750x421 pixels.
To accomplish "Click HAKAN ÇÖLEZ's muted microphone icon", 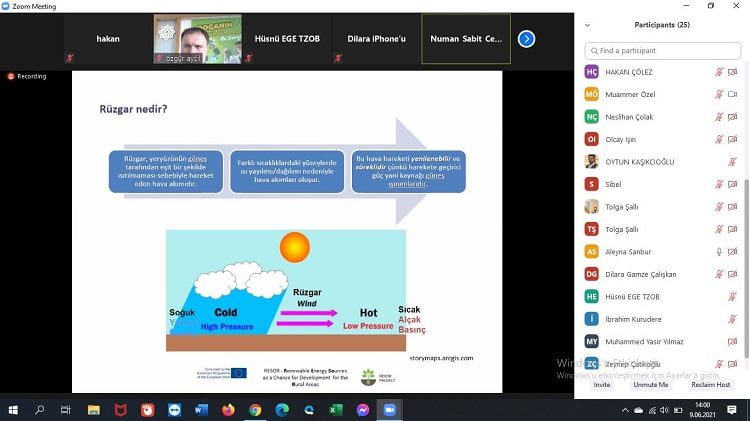I will click(x=718, y=72).
